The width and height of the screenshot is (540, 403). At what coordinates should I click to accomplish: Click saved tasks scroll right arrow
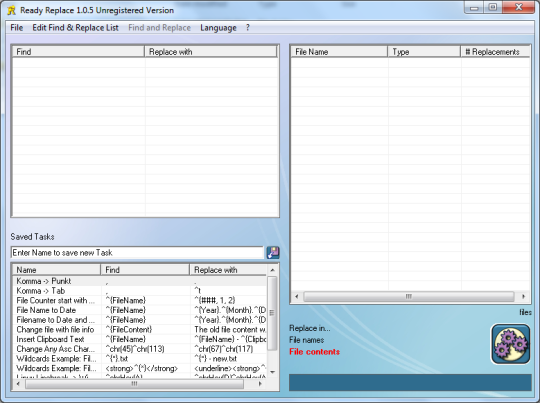261,384
